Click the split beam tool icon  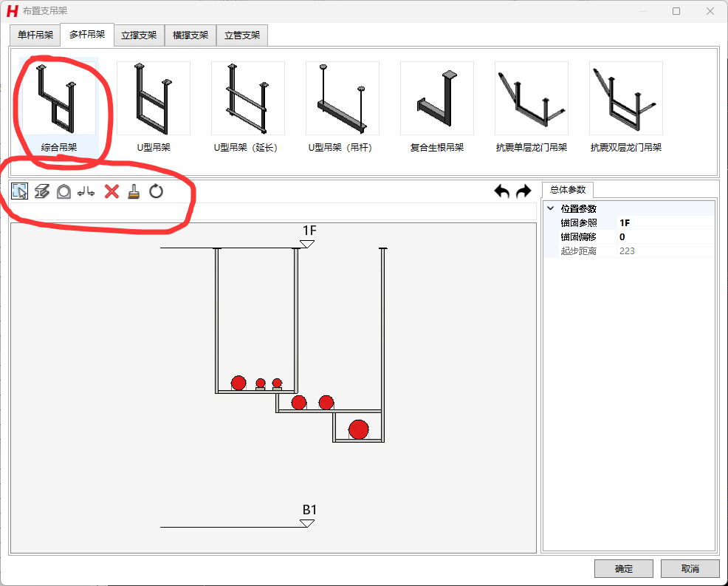86,191
